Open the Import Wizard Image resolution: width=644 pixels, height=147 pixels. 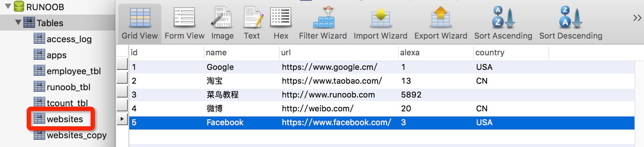[x=380, y=23]
